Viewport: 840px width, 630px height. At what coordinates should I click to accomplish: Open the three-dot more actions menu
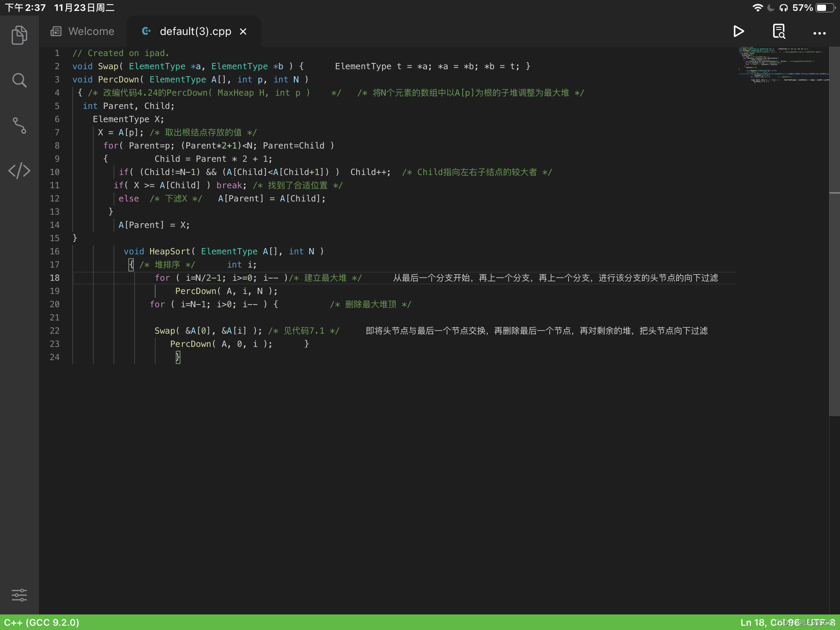tap(819, 33)
